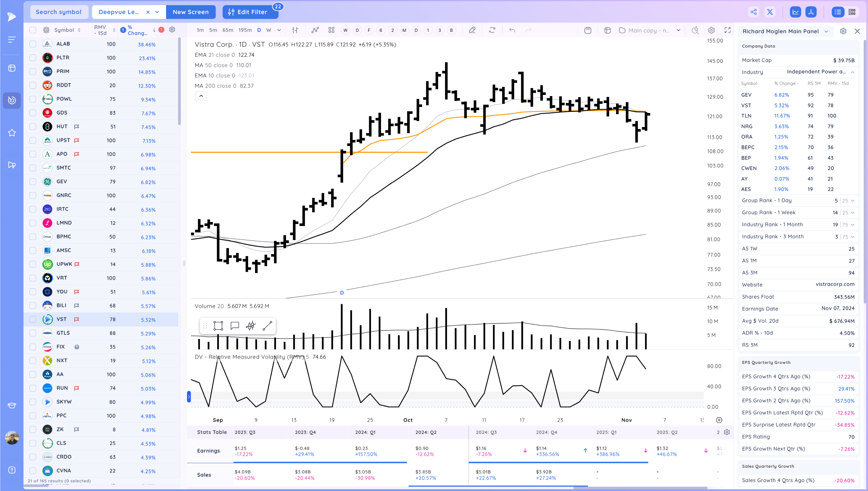Switch to the 65m timeframe
The height and width of the screenshot is (491, 868).
pos(228,30)
